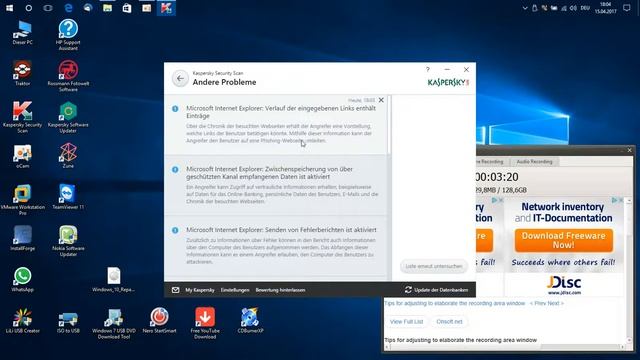Launch Edge browser from taskbar
The width and height of the screenshot is (640, 360).
tap(69, 8)
